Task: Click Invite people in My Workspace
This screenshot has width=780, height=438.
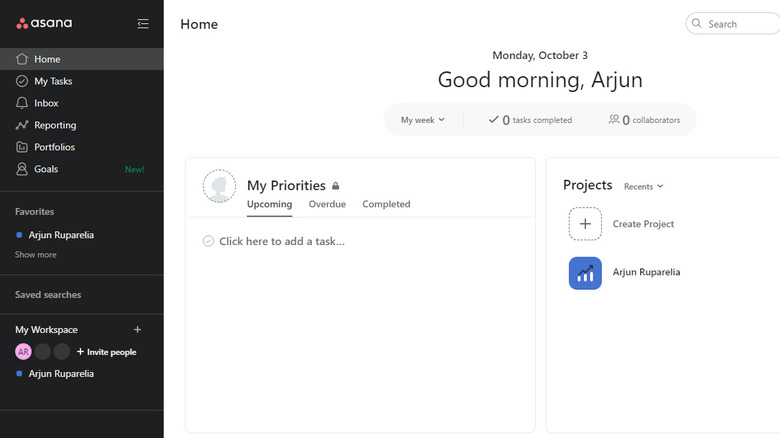Action: 106,352
